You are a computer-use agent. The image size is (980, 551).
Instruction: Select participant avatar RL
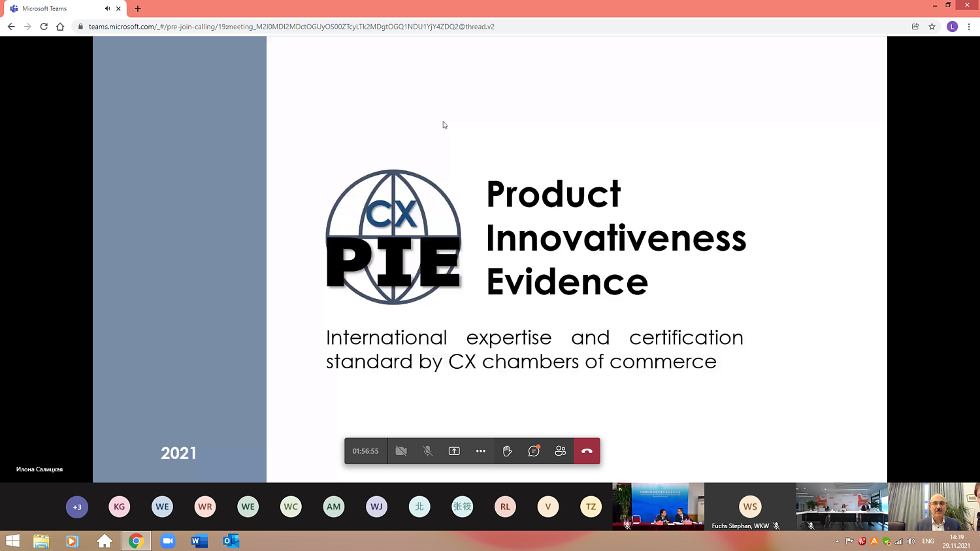click(505, 507)
